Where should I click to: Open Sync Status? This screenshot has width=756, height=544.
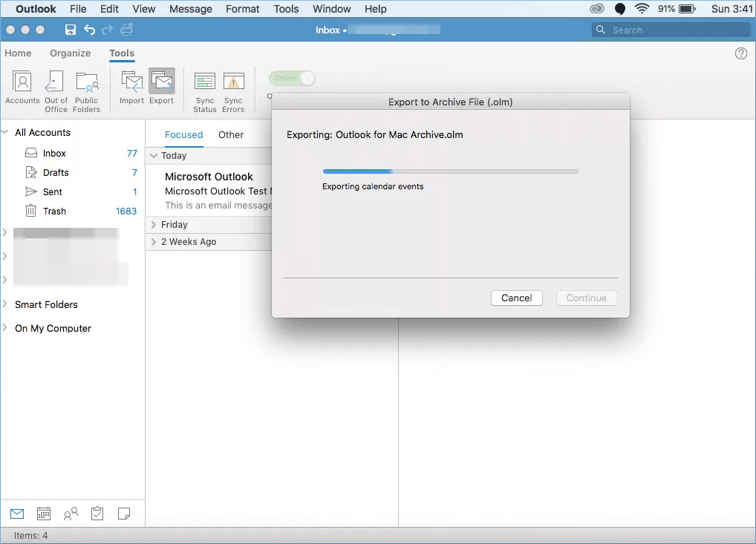[205, 91]
